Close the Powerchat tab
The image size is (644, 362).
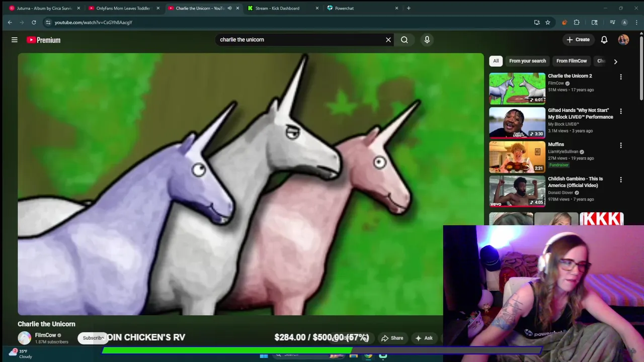[396, 8]
